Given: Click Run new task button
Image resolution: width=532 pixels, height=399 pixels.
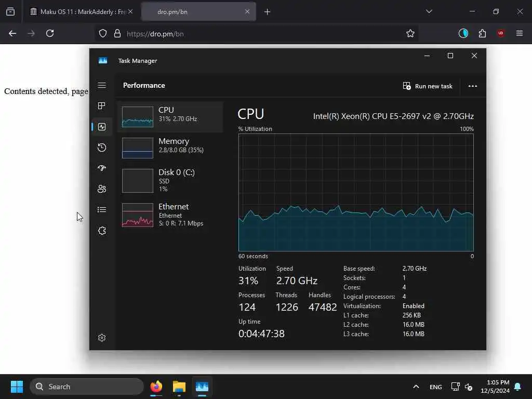Looking at the screenshot, I should pos(428,86).
